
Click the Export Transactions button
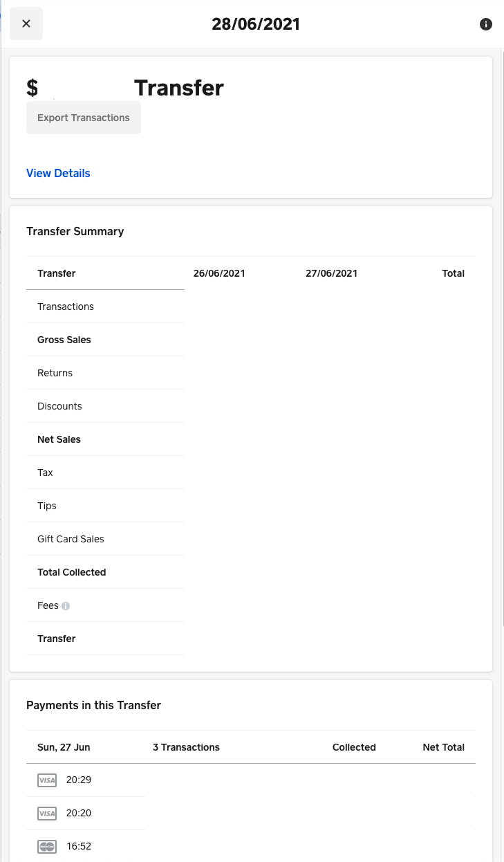(x=83, y=118)
